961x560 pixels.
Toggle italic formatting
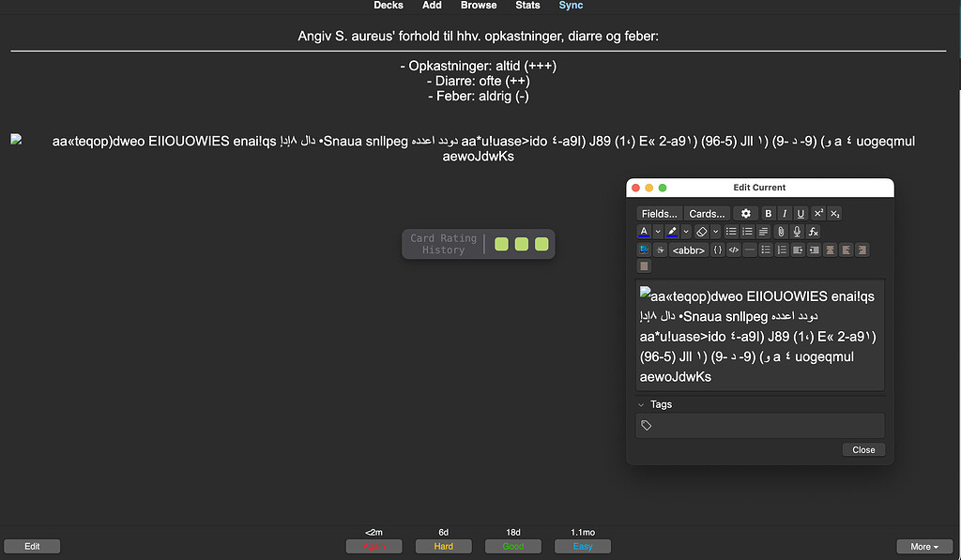785,213
